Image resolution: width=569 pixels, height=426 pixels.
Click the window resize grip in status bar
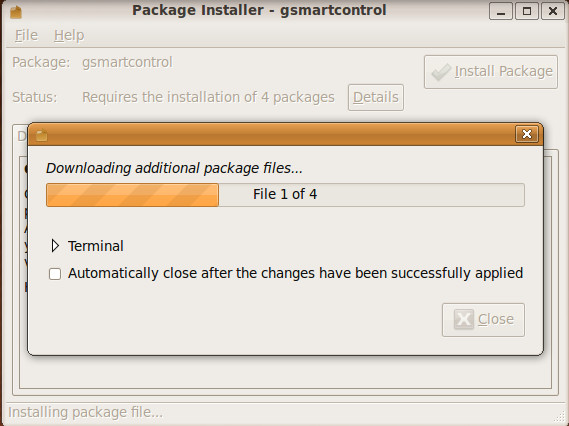click(561, 418)
